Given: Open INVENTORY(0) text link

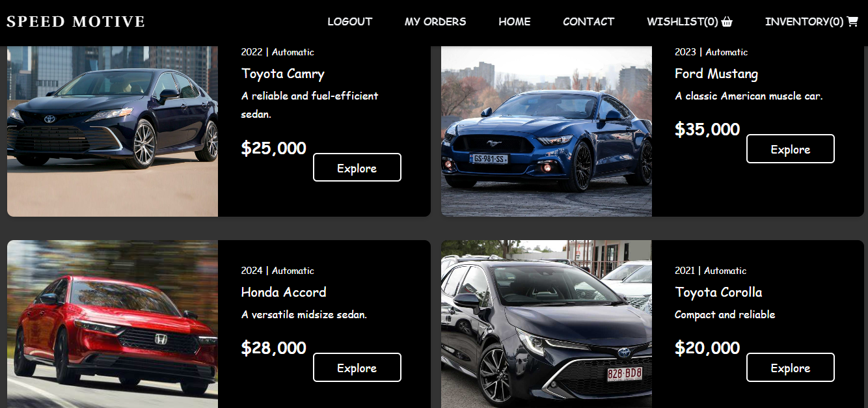Looking at the screenshot, I should coord(804,21).
